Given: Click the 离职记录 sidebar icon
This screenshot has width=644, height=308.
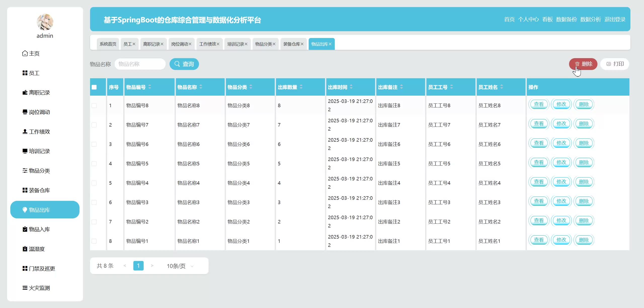Looking at the screenshot, I should (25, 93).
